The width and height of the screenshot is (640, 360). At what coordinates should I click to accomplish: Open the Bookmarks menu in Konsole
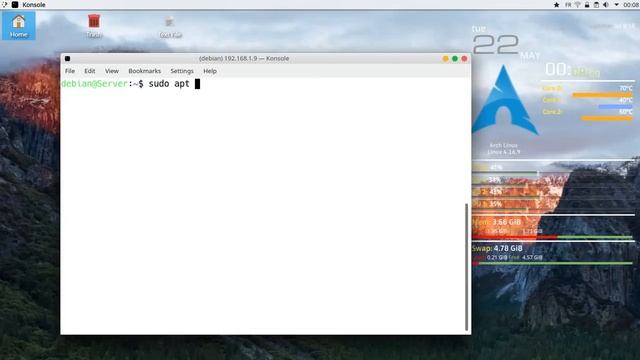pos(144,71)
